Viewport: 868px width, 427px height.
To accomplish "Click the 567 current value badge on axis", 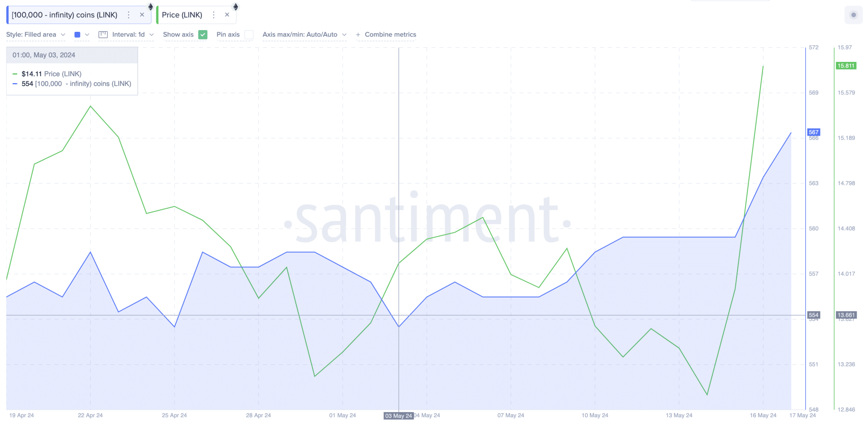I will pyautogui.click(x=814, y=132).
